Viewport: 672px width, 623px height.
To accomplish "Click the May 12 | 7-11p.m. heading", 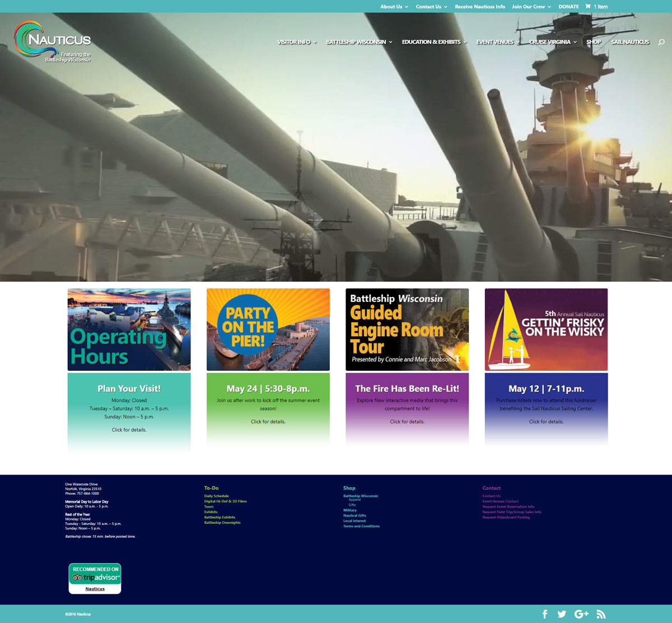I will 546,388.
